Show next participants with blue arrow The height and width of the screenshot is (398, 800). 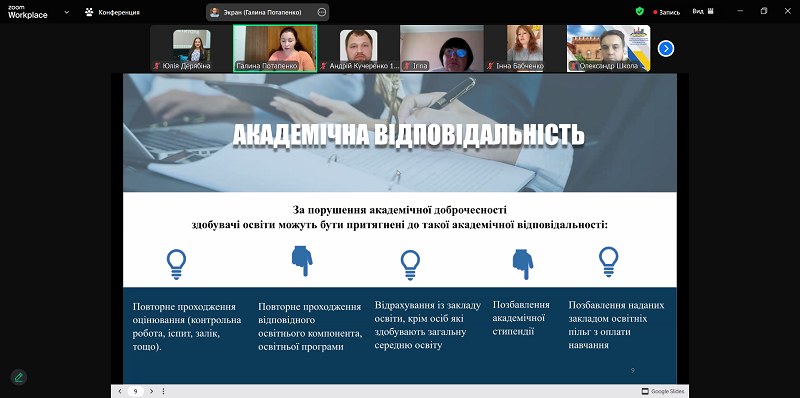tap(666, 48)
